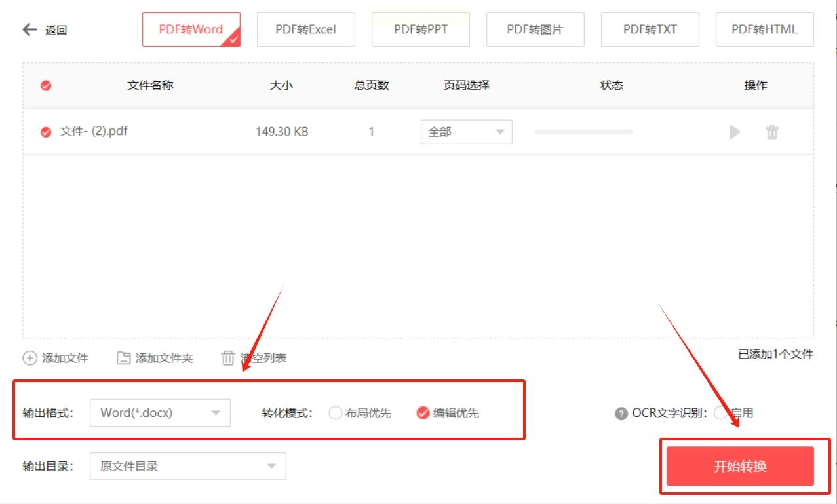This screenshot has height=504, width=837.
Task: Click the 清空列表 link
Action: pyautogui.click(x=263, y=358)
